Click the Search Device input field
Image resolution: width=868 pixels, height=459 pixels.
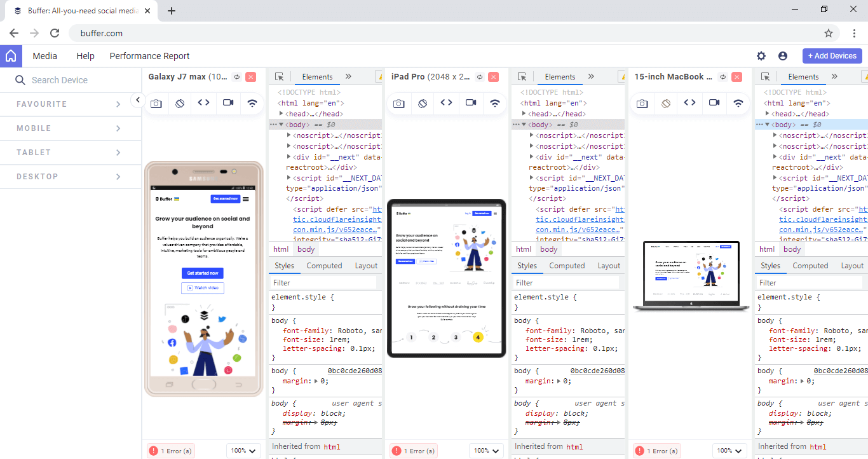[70, 79]
